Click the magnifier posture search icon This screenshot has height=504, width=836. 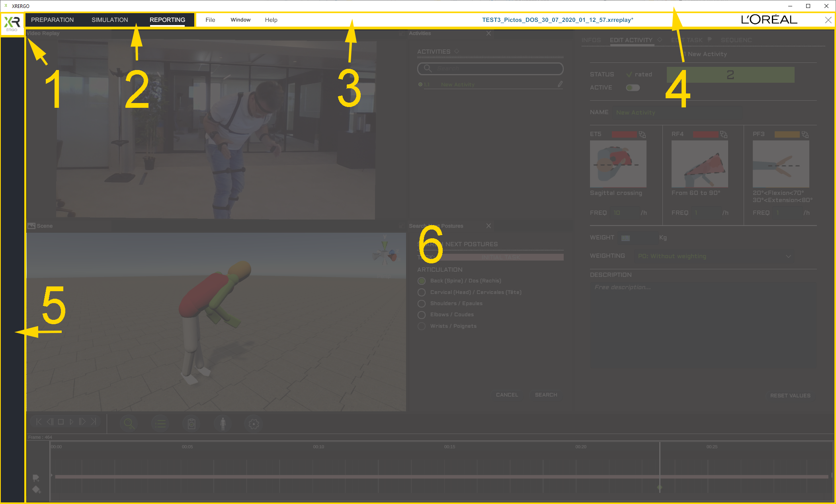click(x=129, y=424)
